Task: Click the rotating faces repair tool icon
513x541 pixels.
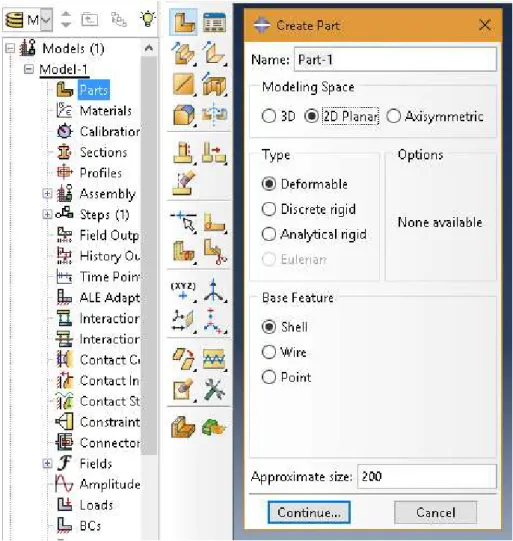Action: coord(184,359)
